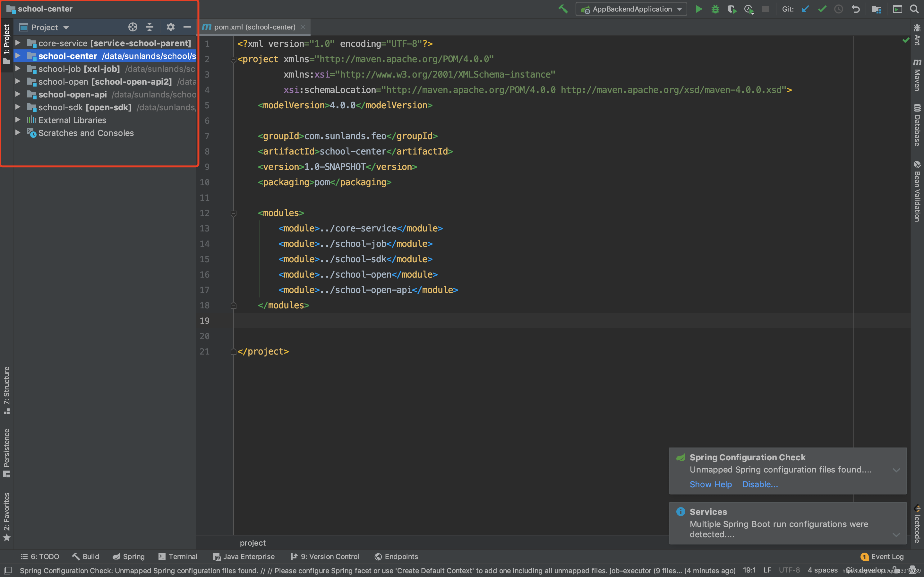Expand the school-job xxl-job module
The height and width of the screenshot is (577, 924).
17,69
